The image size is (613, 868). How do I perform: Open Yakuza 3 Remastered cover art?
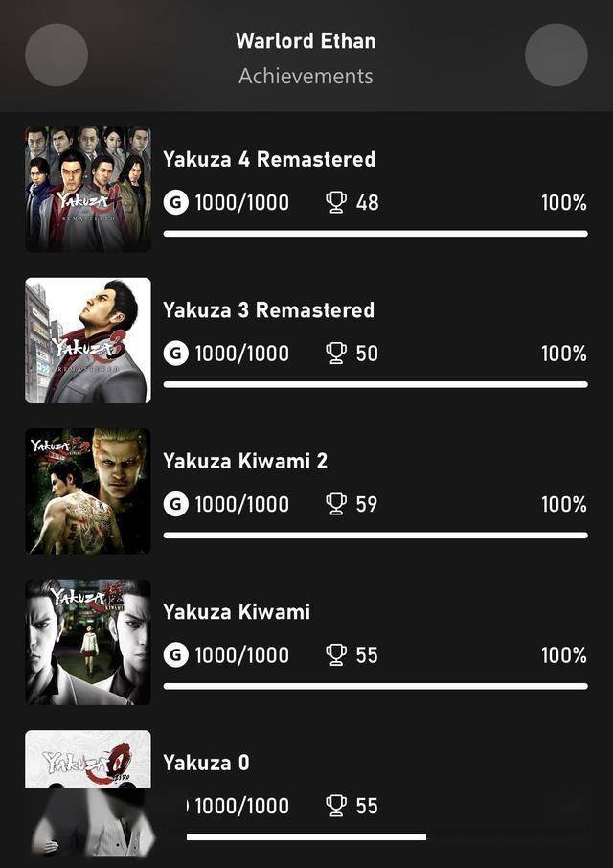coord(88,340)
